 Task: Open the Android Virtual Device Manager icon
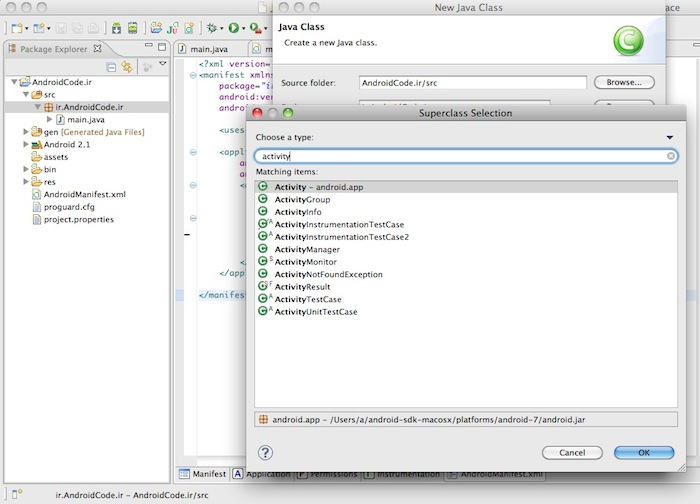pyautogui.click(x=133, y=28)
